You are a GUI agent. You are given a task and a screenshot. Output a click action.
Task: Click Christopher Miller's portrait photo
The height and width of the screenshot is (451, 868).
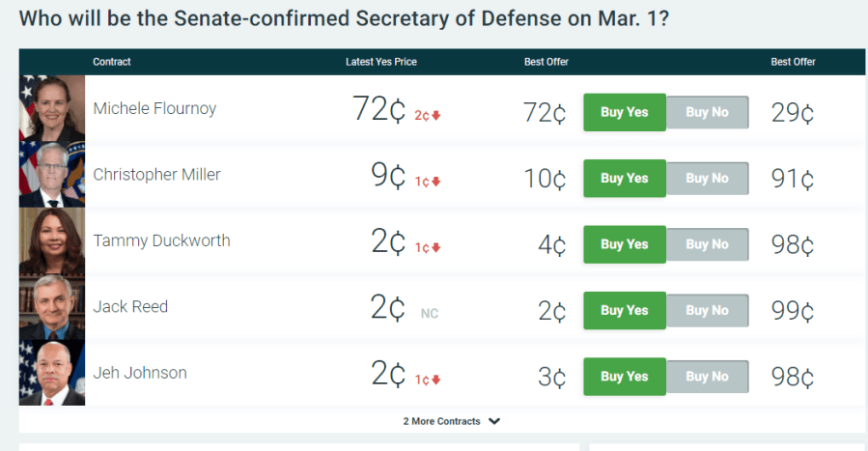[x=52, y=175]
